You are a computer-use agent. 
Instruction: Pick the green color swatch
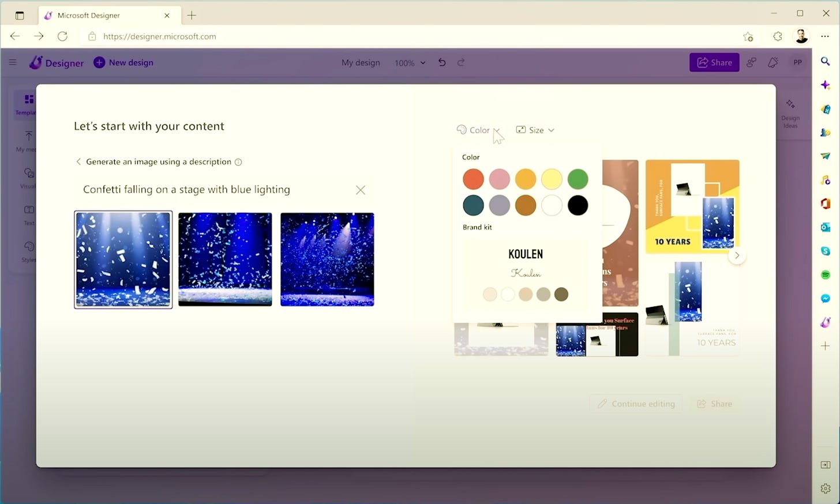pos(577,179)
